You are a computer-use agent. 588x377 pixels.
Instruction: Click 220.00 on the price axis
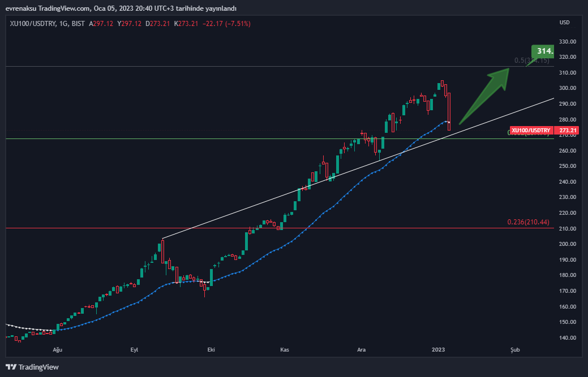click(568, 213)
